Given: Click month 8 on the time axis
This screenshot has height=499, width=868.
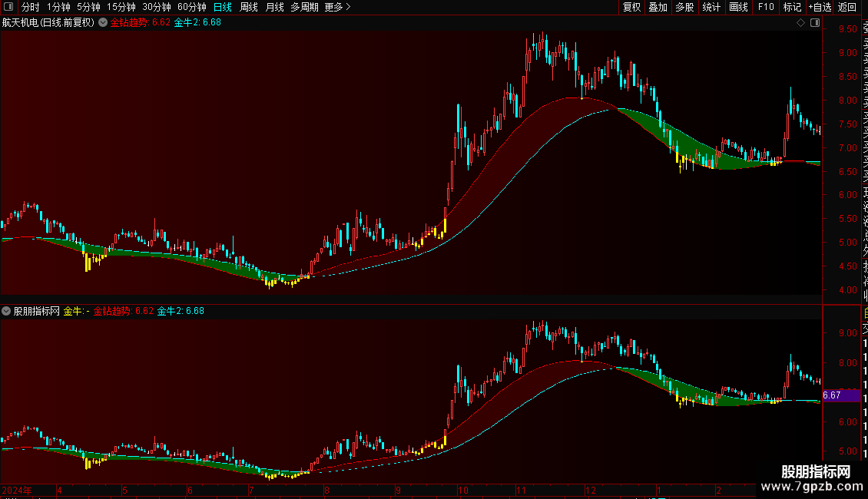Looking at the screenshot, I should (x=326, y=490).
